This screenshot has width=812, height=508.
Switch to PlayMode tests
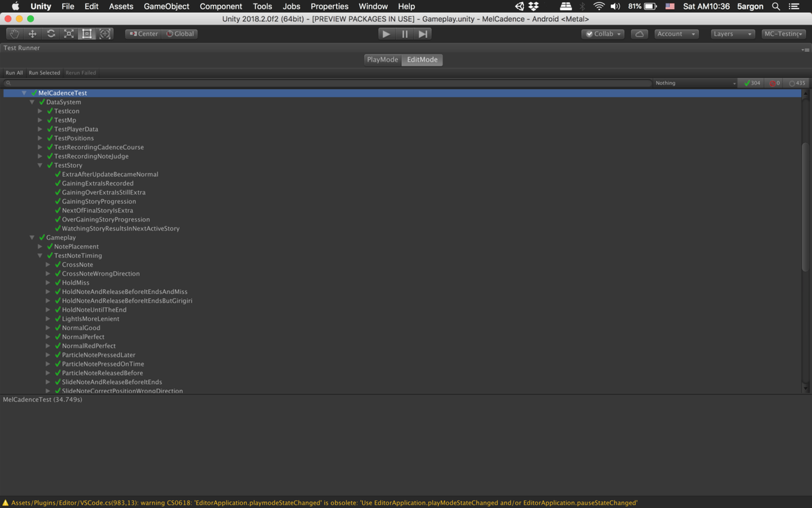(x=382, y=60)
